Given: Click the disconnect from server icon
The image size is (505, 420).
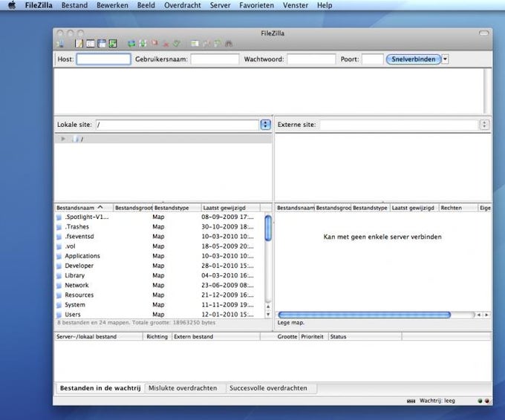Looking at the screenshot, I should 166,44.
